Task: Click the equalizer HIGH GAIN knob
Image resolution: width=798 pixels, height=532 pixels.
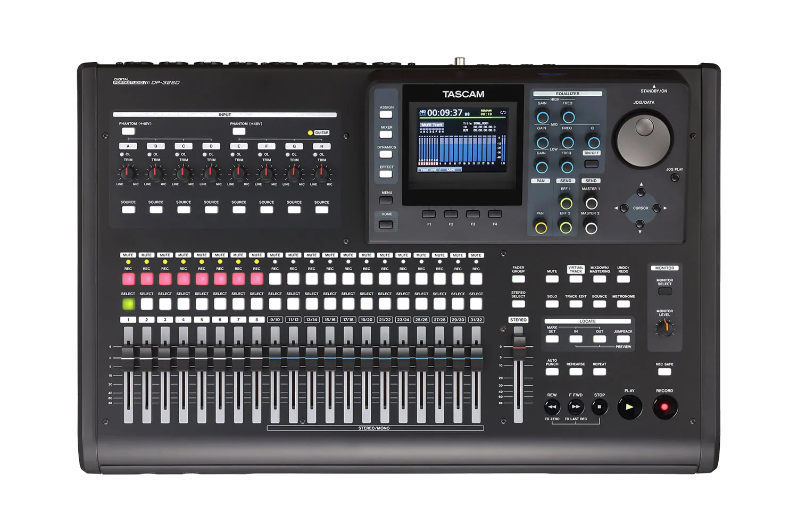Action: (x=542, y=117)
